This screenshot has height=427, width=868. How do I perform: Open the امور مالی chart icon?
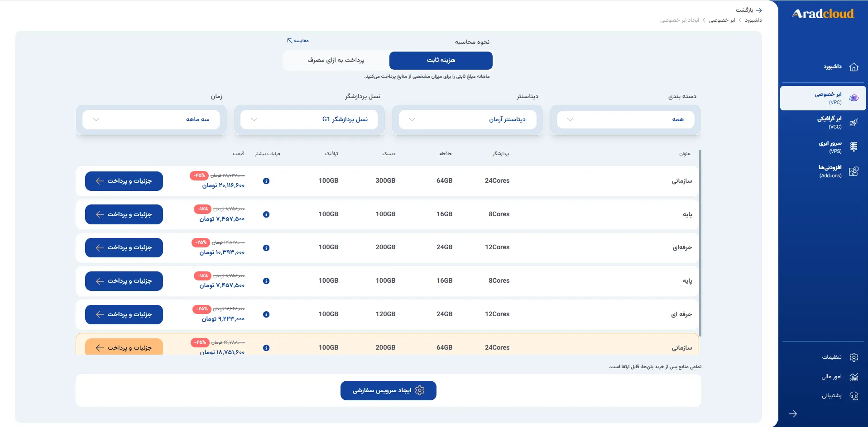pos(854,377)
